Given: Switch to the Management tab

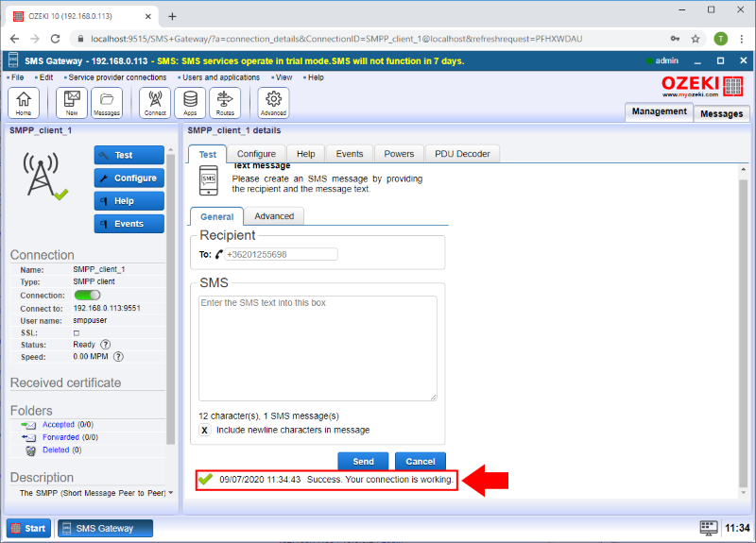Looking at the screenshot, I should pyautogui.click(x=659, y=111).
